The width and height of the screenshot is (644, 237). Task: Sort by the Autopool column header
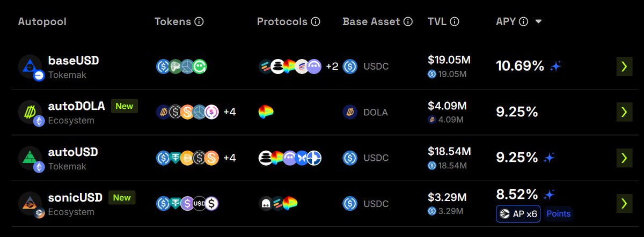click(42, 22)
